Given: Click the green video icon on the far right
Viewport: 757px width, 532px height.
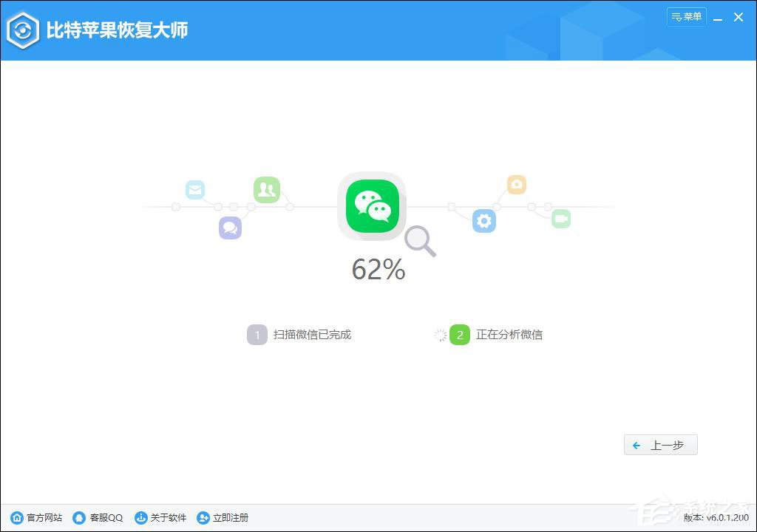Looking at the screenshot, I should point(560,217).
